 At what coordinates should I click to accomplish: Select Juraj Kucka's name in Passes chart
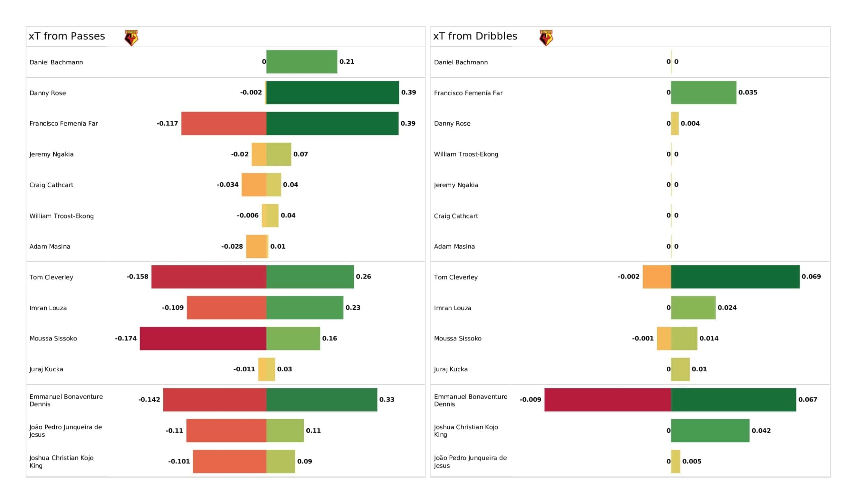pos(46,369)
